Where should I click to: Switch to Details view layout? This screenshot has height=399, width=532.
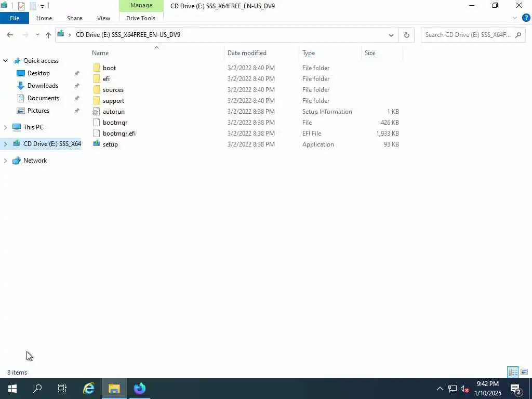(x=513, y=372)
